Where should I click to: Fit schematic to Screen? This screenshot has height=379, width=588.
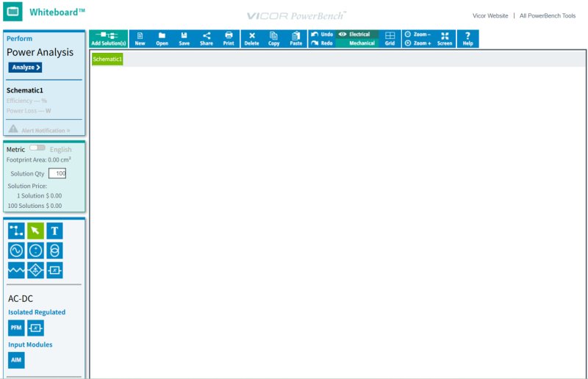[445, 39]
